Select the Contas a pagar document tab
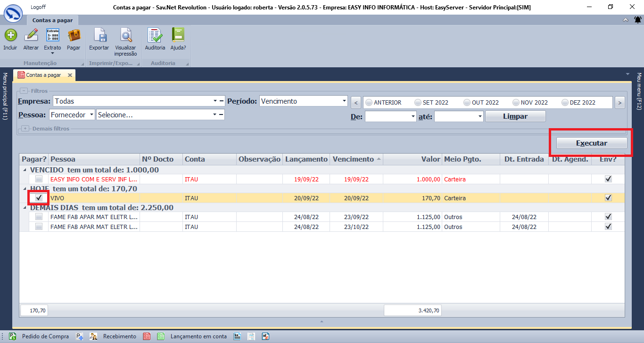 coord(43,75)
